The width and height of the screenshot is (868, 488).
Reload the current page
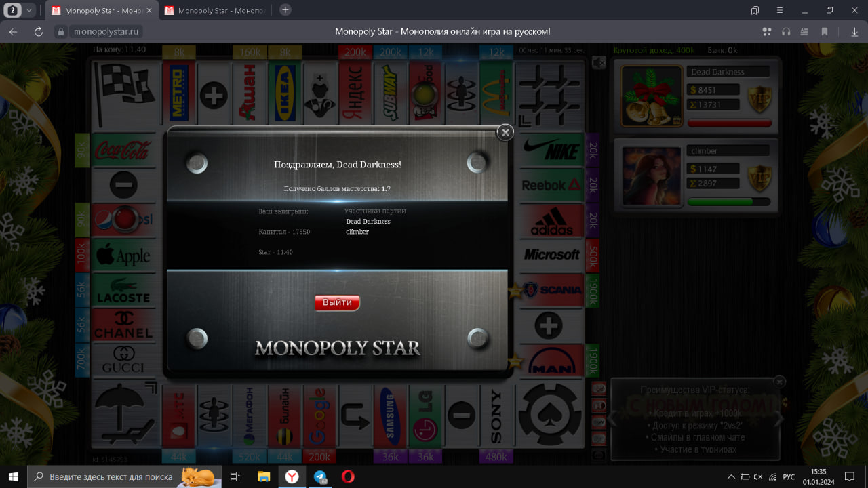coord(39,31)
